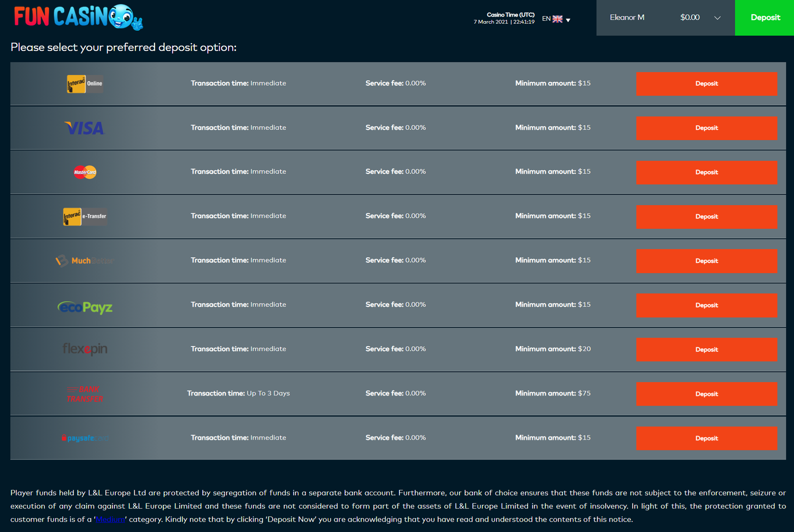This screenshot has width=794, height=532.
Task: Select the Interac Online payment logo
Action: point(85,84)
